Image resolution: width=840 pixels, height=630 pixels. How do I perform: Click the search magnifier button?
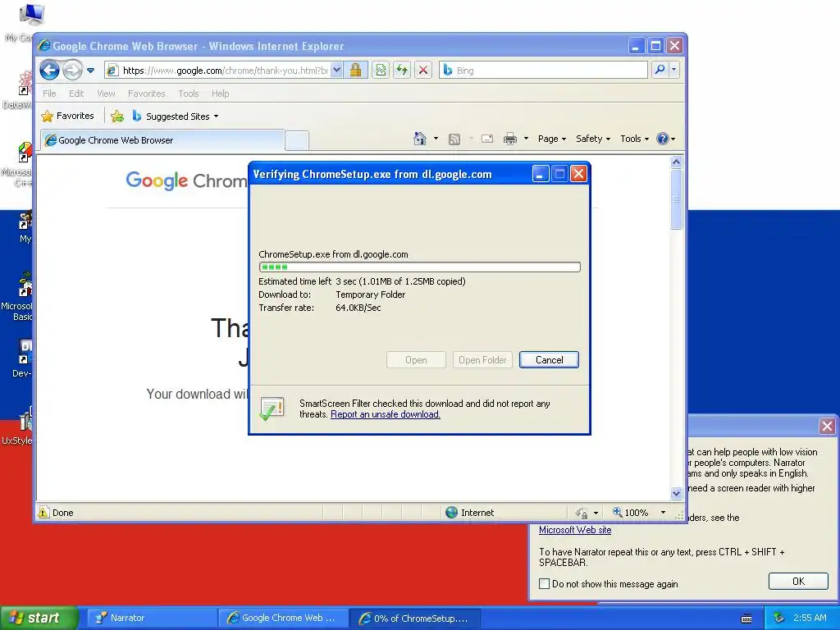point(660,70)
